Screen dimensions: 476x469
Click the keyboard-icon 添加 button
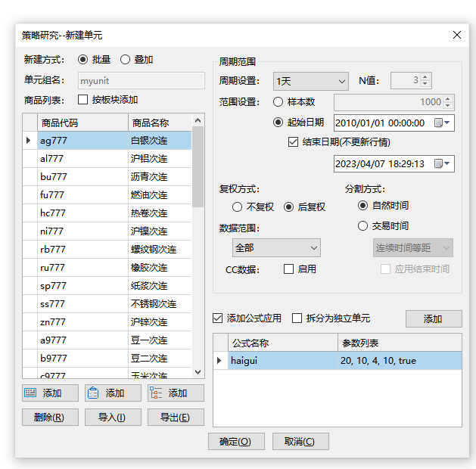[51, 393]
